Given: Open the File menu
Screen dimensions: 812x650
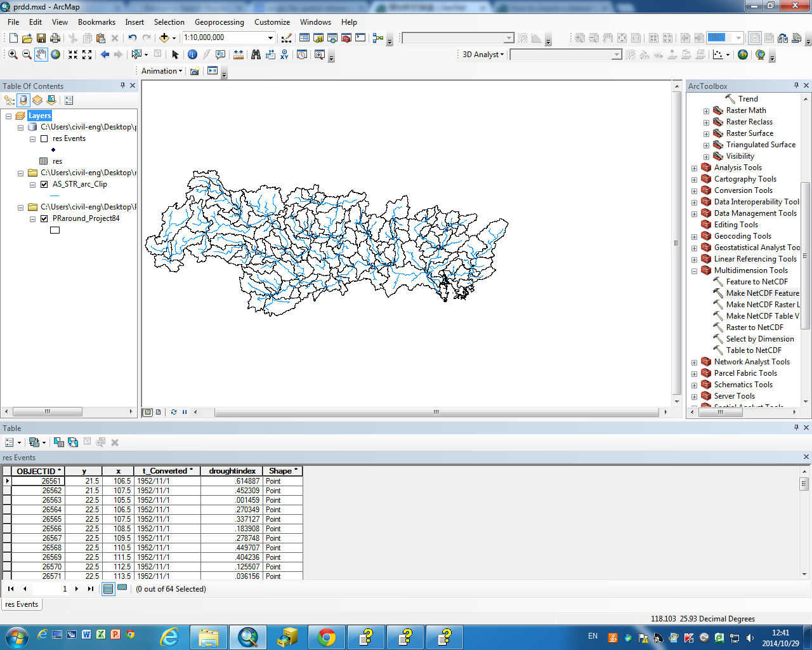Looking at the screenshot, I should tap(13, 22).
